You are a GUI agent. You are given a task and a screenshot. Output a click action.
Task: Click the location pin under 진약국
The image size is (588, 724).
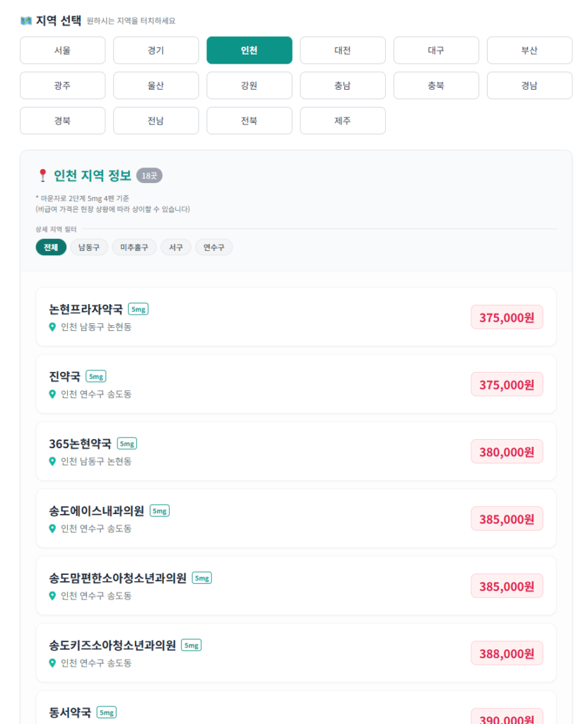coord(52,394)
